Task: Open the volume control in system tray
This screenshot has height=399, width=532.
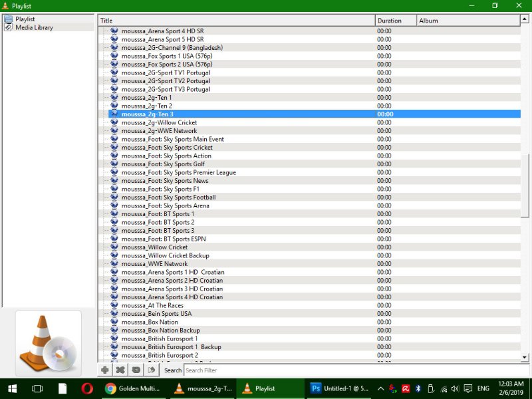Action: tap(455, 389)
